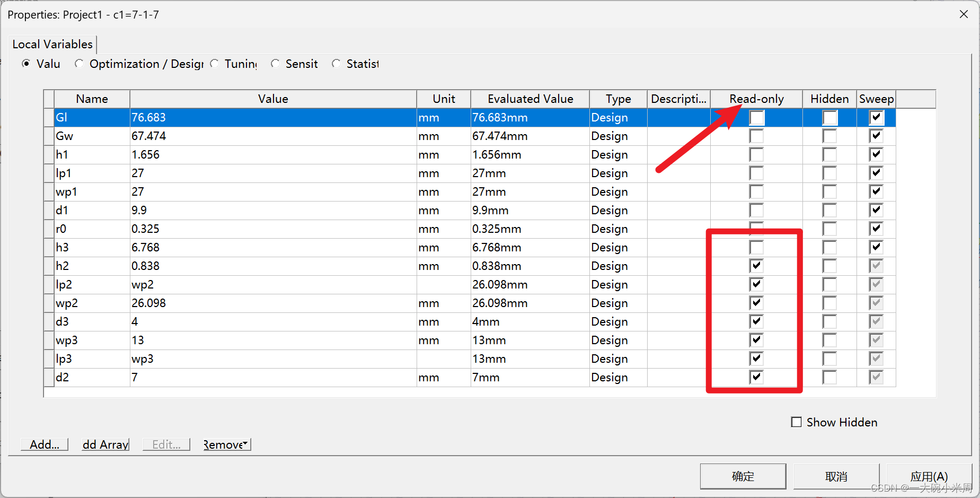Choose the Sensitivity radio option
980x498 pixels.
click(x=275, y=64)
